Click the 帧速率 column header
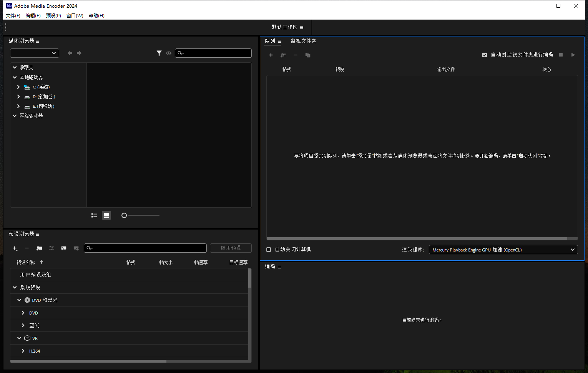Image resolution: width=588 pixels, height=373 pixels. coord(201,262)
